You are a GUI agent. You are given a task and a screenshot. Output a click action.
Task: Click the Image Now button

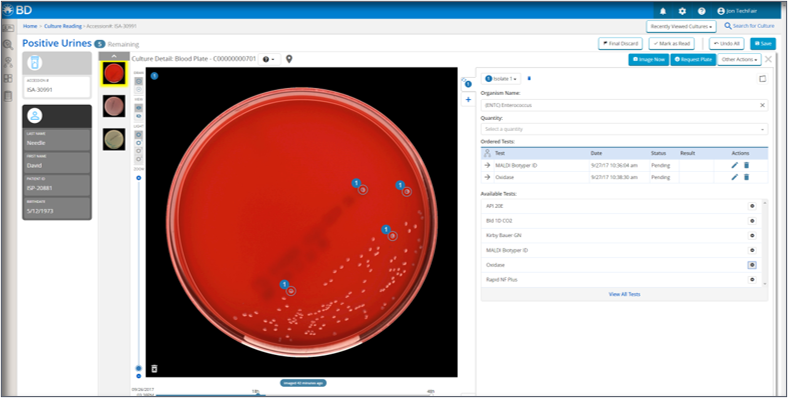tap(649, 59)
